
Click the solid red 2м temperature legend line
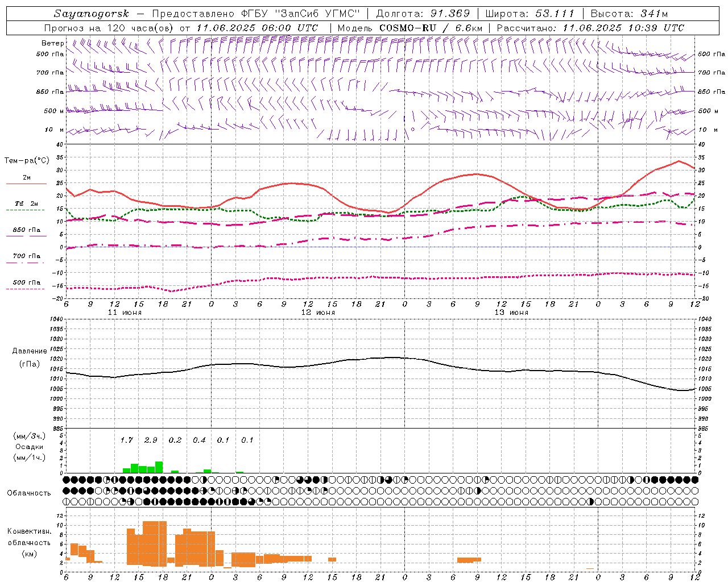click(26, 184)
